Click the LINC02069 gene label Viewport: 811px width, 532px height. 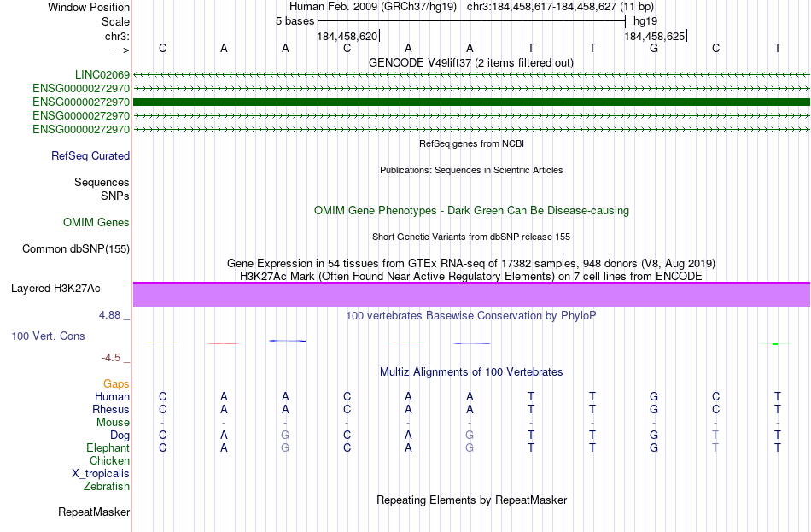tap(102, 75)
